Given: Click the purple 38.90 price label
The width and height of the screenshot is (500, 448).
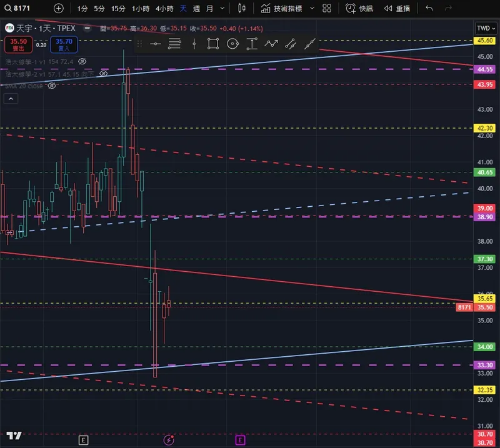Looking at the screenshot, I should [485, 217].
